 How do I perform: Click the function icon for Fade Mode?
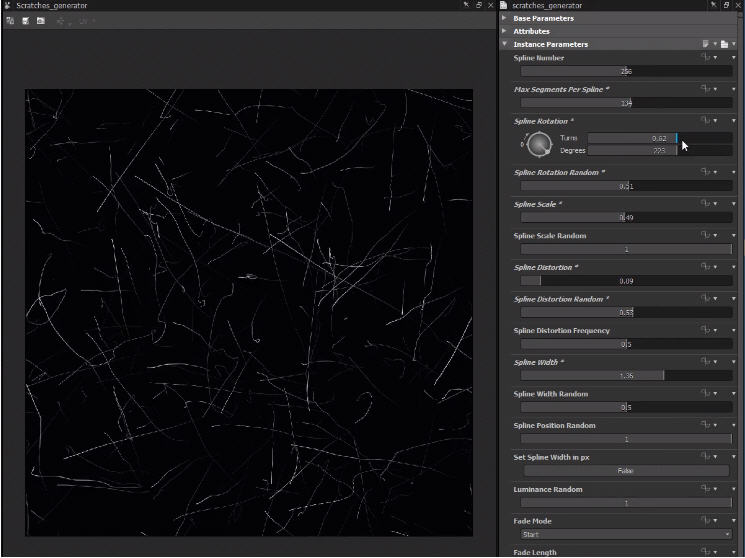coord(705,520)
